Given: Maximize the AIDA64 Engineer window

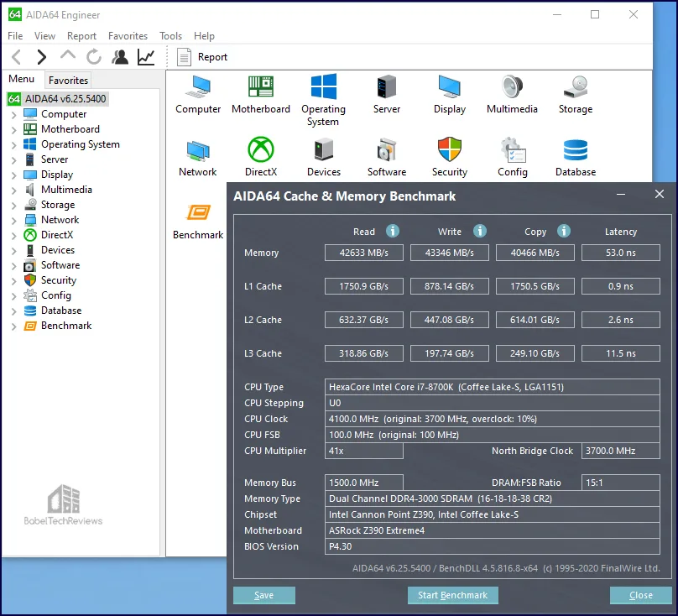Looking at the screenshot, I should pyautogui.click(x=595, y=15).
